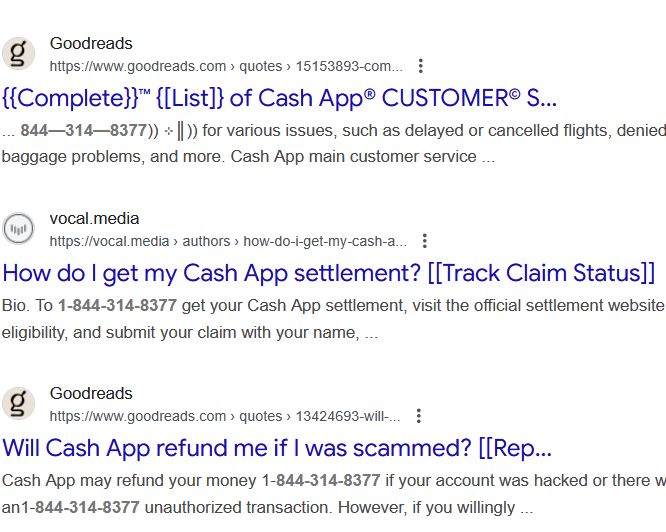
Task: Click the goodreads.com quotes 13424693 URL
Action: pos(224,416)
